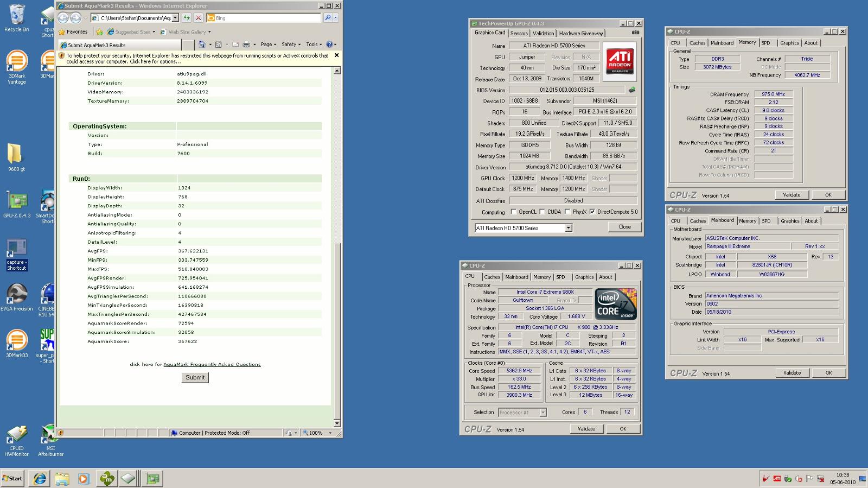The width and height of the screenshot is (868, 488).
Task: Toggle the OpenCL checkbox in GPU-Z
Action: click(513, 212)
